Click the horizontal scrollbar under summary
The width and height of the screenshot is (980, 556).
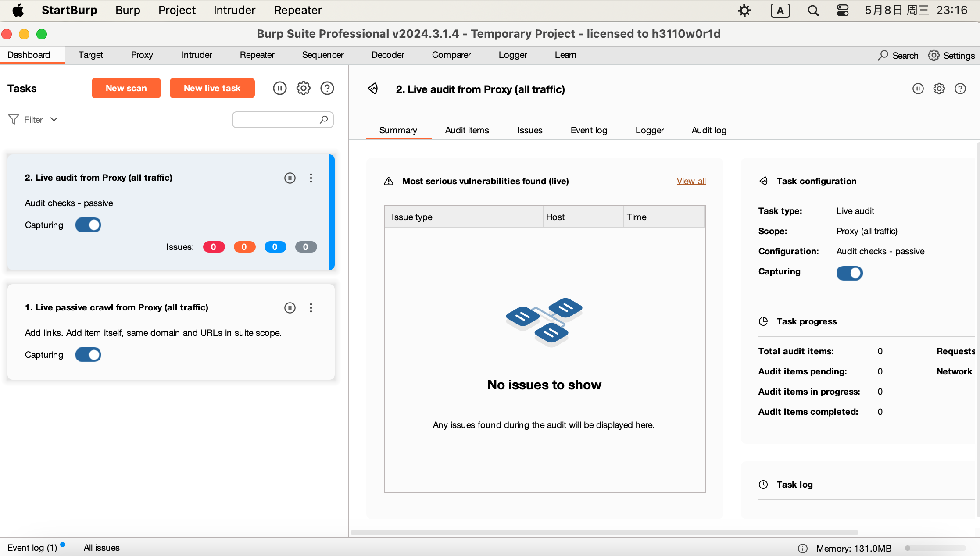point(604,532)
